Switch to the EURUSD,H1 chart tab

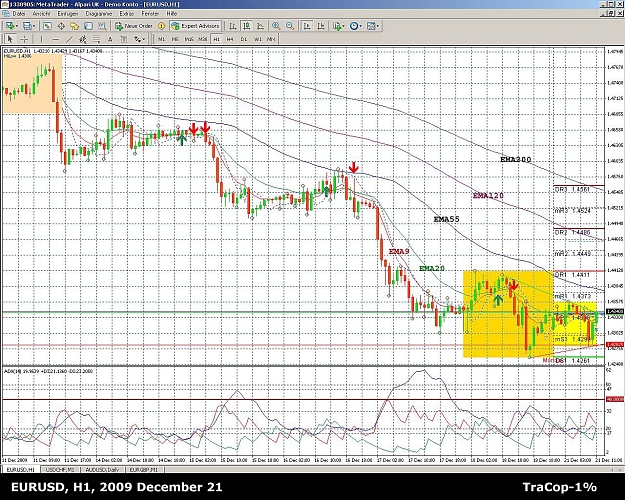(x=20, y=470)
